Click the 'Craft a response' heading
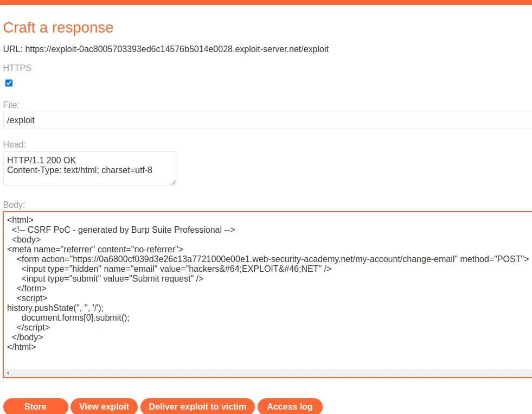Screen dimensions: 532x414 tap(59, 28)
